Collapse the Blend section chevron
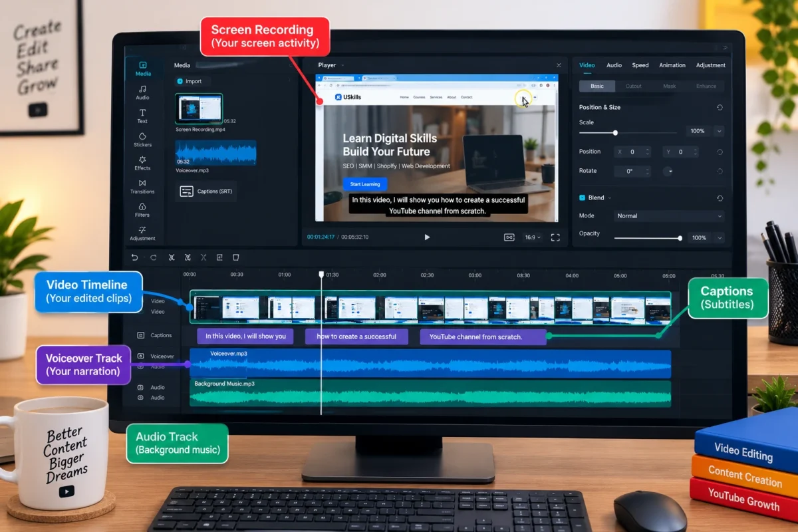 tap(609, 198)
